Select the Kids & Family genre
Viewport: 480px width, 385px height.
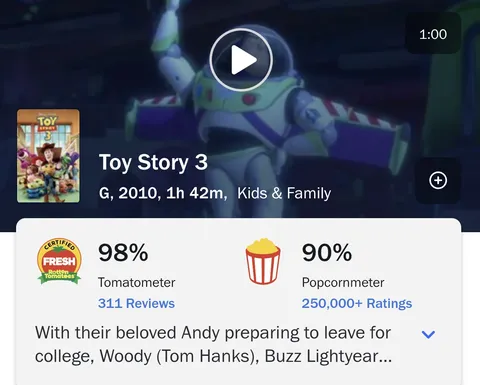(x=284, y=193)
